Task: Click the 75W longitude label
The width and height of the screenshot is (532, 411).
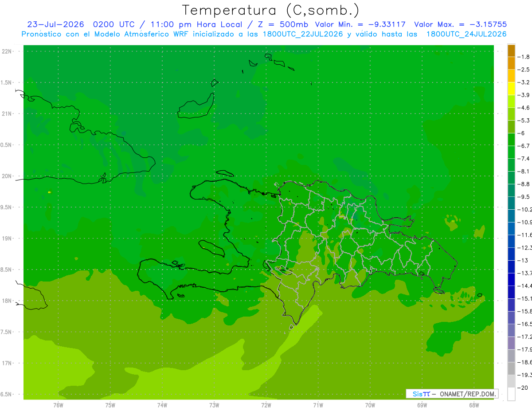Action: [110, 405]
